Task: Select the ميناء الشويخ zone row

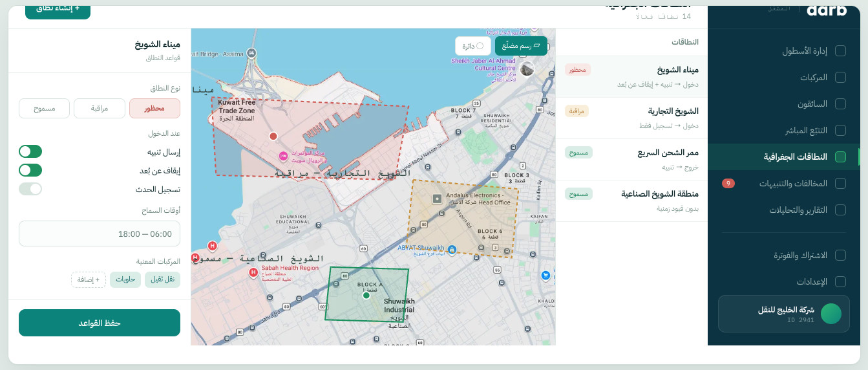Action: (631, 76)
